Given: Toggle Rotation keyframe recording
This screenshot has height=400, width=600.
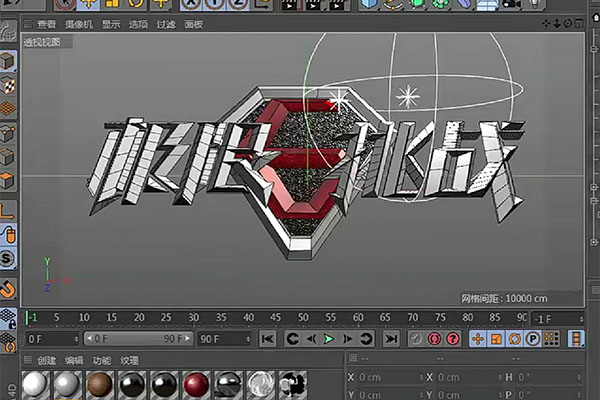Looking at the screenshot, I should tap(515, 339).
